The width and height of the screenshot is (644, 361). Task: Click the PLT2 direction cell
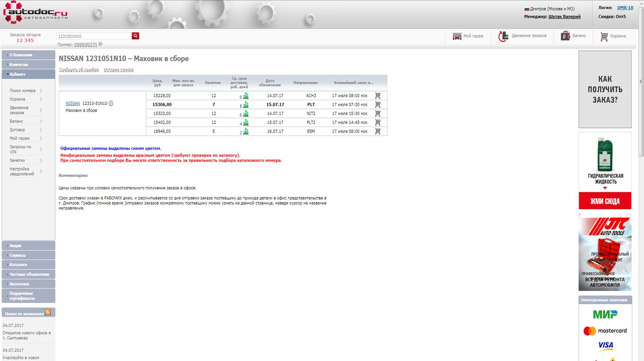[x=311, y=122]
